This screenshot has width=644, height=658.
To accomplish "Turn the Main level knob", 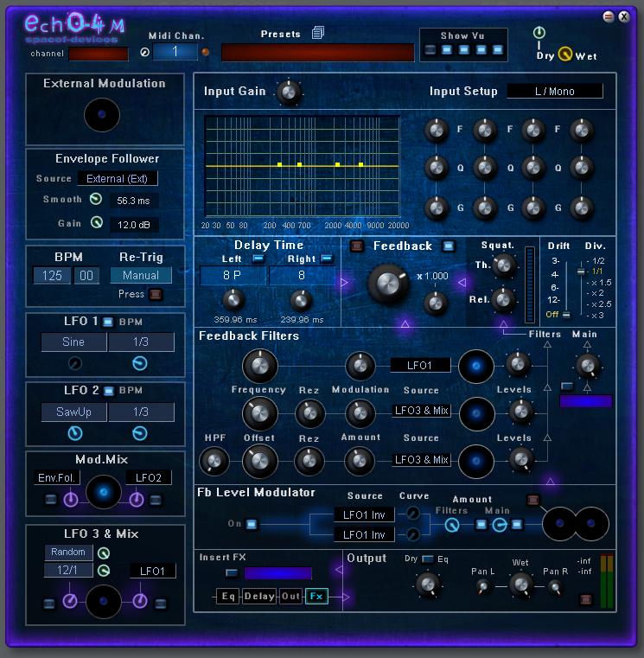I will pos(587,366).
